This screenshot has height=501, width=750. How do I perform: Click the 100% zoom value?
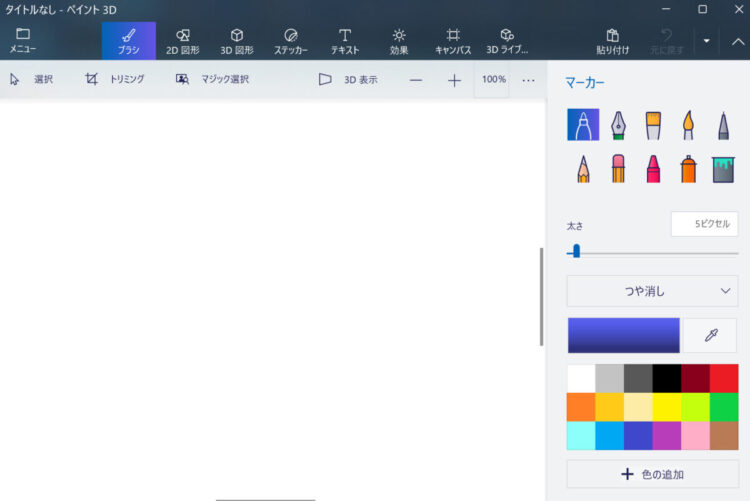[493, 79]
